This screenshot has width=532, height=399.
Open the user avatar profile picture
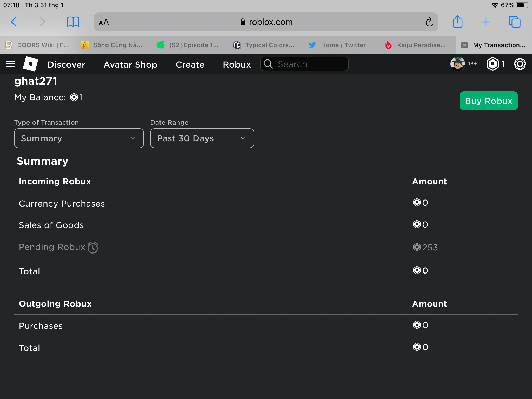click(457, 64)
